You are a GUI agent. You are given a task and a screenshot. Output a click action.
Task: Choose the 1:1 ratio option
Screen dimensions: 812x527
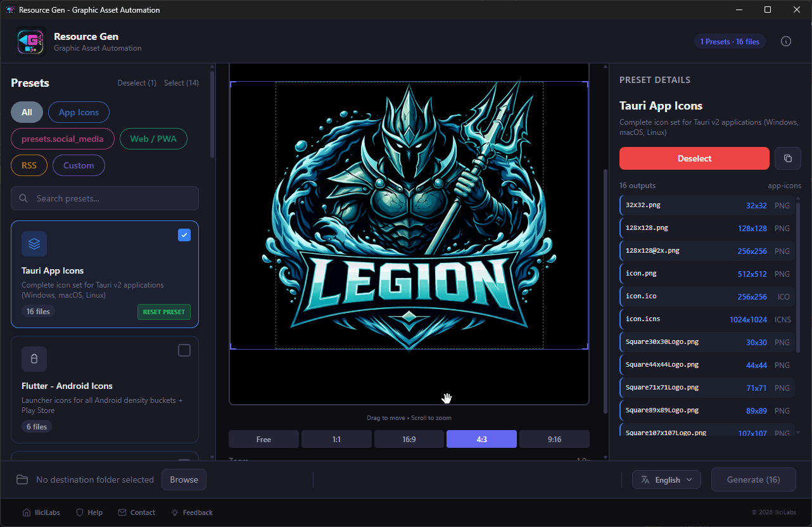(x=336, y=438)
